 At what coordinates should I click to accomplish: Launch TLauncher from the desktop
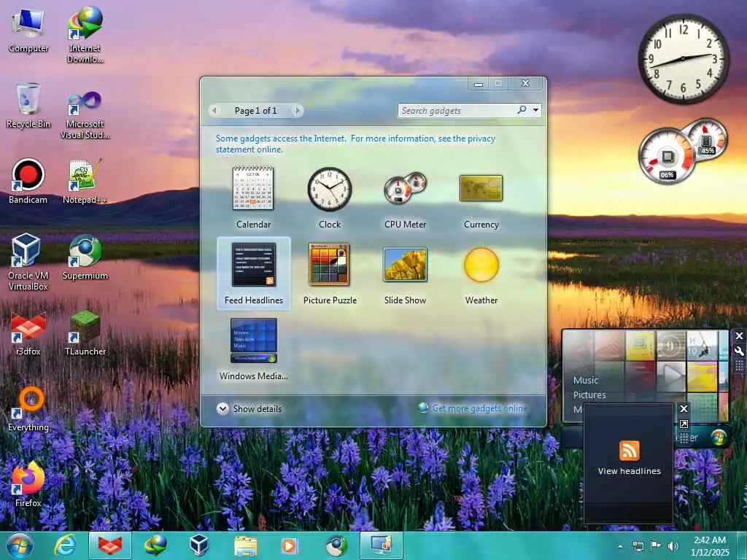click(85, 332)
